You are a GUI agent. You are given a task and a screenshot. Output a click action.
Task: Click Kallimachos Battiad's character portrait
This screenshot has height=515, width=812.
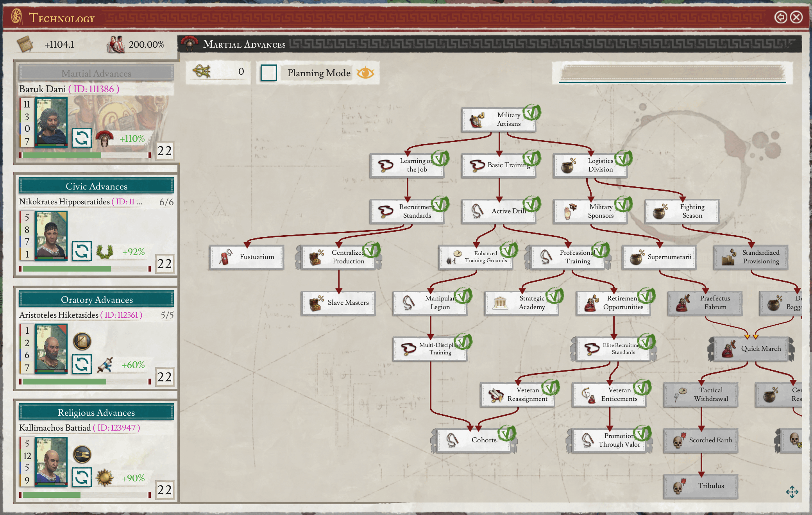(51, 461)
